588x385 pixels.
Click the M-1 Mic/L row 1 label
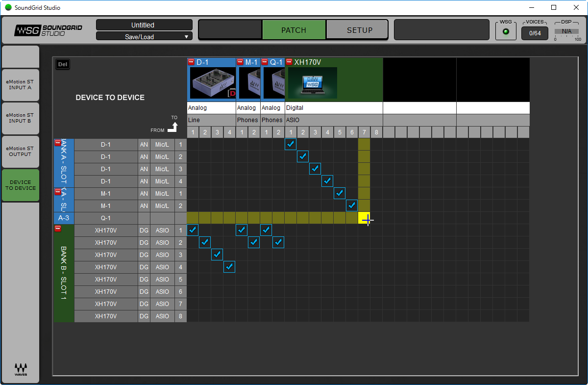coord(162,193)
